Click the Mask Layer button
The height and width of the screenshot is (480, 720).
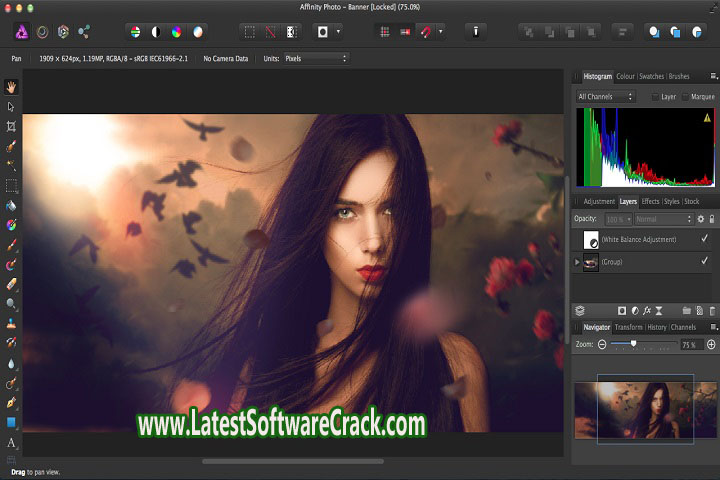tap(622, 311)
